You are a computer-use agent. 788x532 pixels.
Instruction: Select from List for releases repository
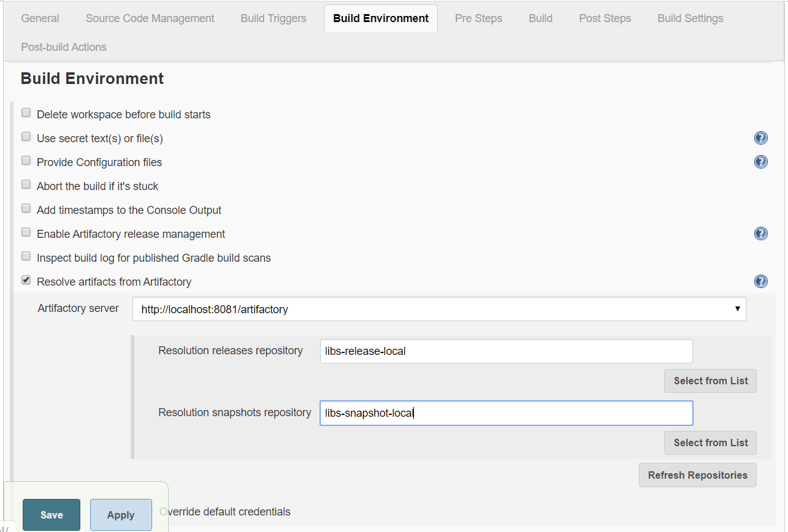[x=710, y=381]
